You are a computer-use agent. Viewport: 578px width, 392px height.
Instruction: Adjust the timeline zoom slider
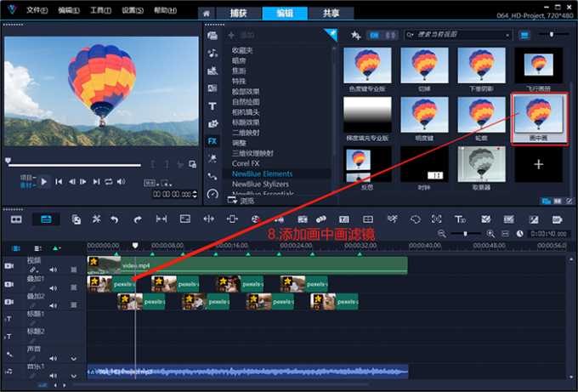click(466, 234)
